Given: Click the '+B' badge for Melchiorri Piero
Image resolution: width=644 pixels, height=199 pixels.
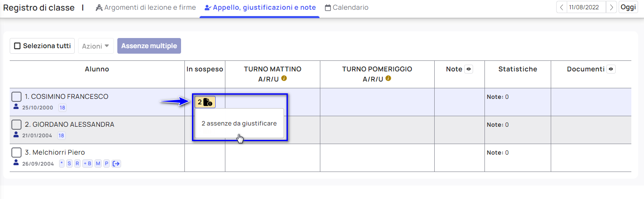Looking at the screenshot, I should [87, 164].
